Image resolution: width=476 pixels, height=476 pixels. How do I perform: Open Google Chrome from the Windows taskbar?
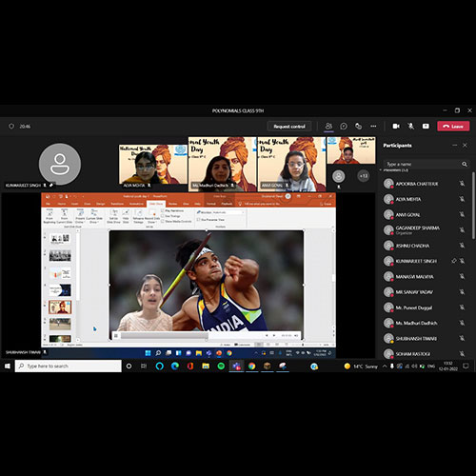(252, 367)
